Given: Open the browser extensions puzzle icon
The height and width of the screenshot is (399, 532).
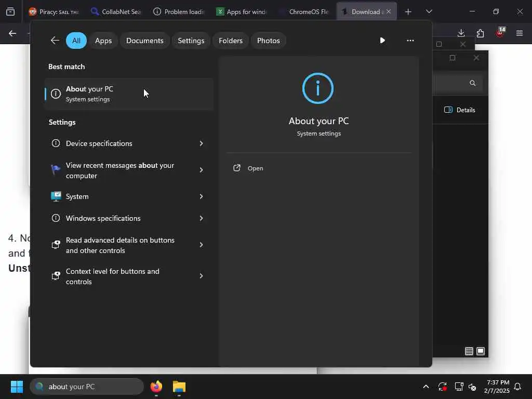Looking at the screenshot, I should coord(480,33).
